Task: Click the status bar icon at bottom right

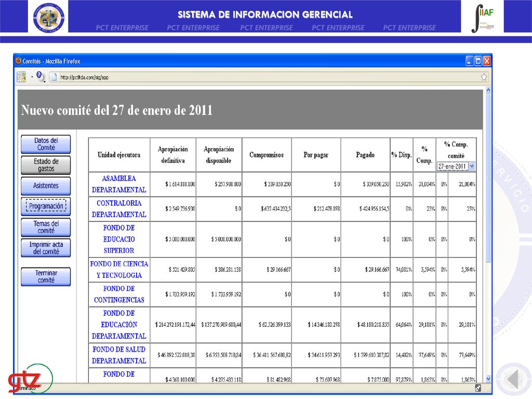Action: tap(478, 388)
